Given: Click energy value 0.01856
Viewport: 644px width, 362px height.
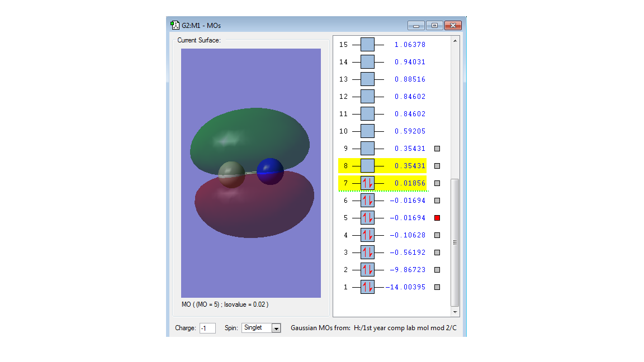Looking at the screenshot, I should pos(410,183).
